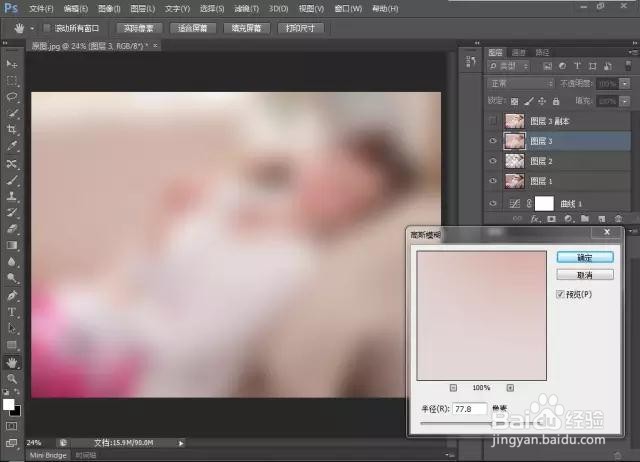
Task: Toggle lock transparent pixels icon
Action: click(515, 101)
